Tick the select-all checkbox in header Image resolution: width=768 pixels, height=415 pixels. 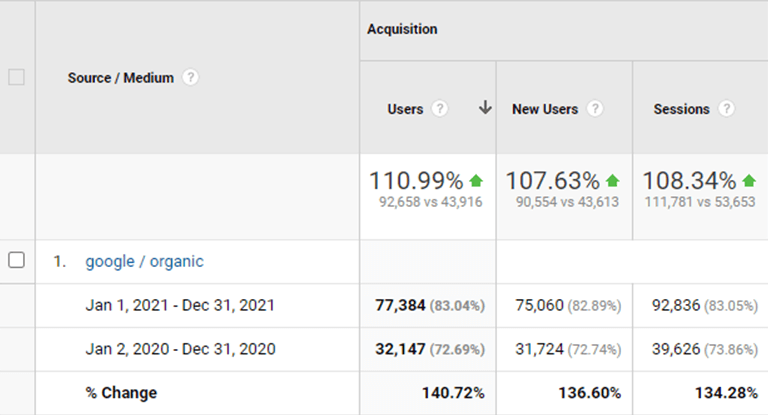tap(16, 77)
